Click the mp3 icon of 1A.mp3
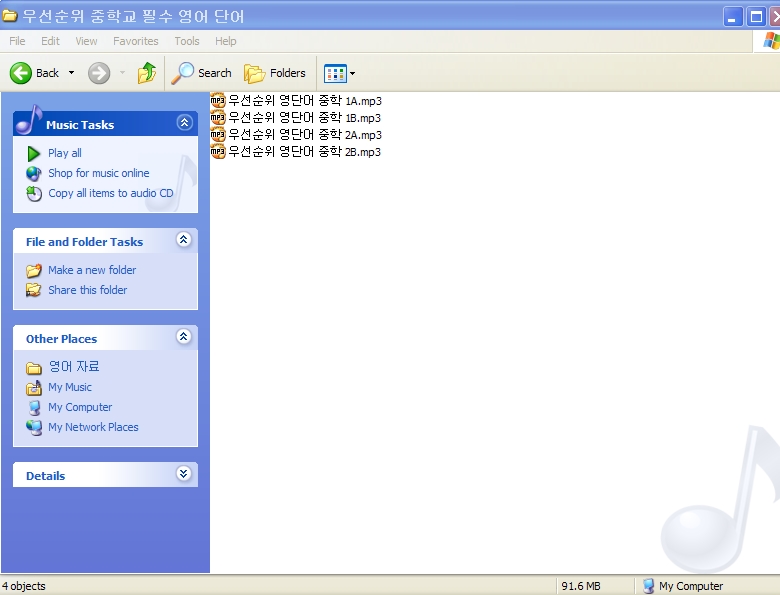780x595 pixels. 218,100
